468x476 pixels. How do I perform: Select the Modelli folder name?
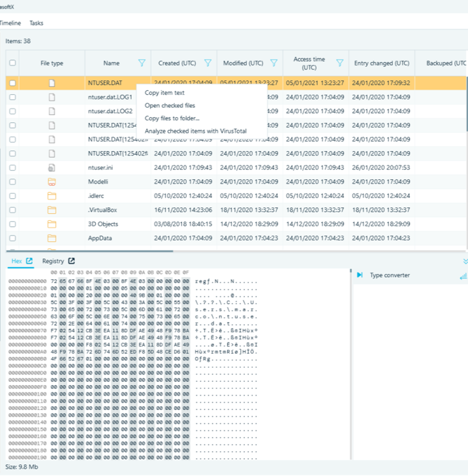(98, 182)
